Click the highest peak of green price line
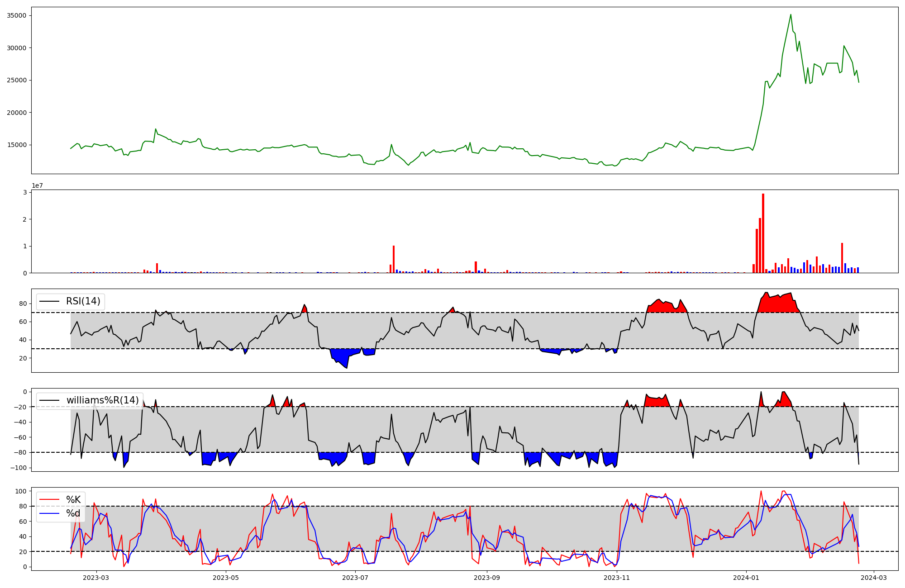 pos(791,15)
